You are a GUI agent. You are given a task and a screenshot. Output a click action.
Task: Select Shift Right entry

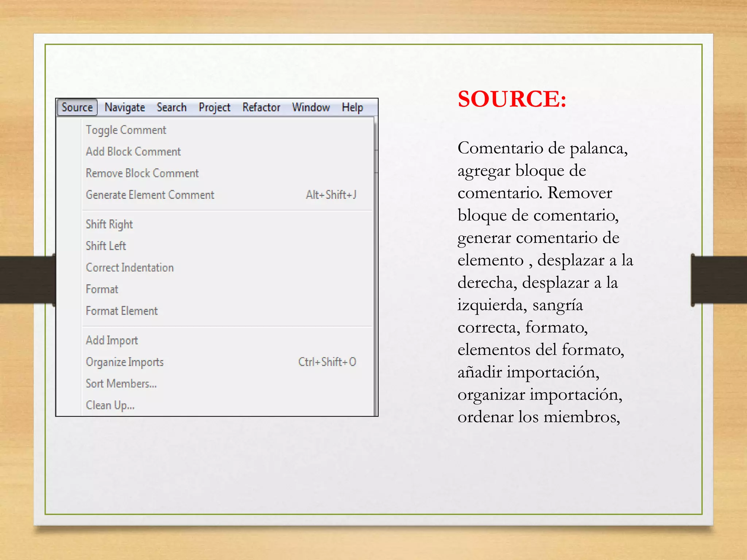228,224
